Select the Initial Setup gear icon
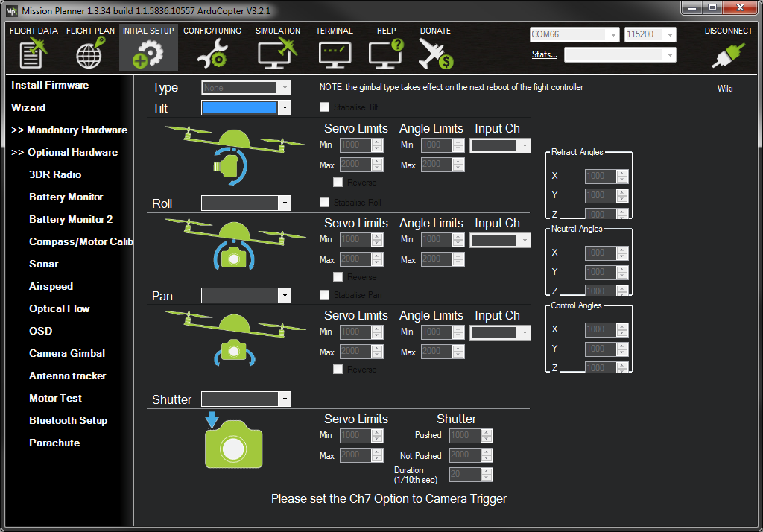Image resolution: width=763 pixels, height=532 pixels. pyautogui.click(x=148, y=54)
